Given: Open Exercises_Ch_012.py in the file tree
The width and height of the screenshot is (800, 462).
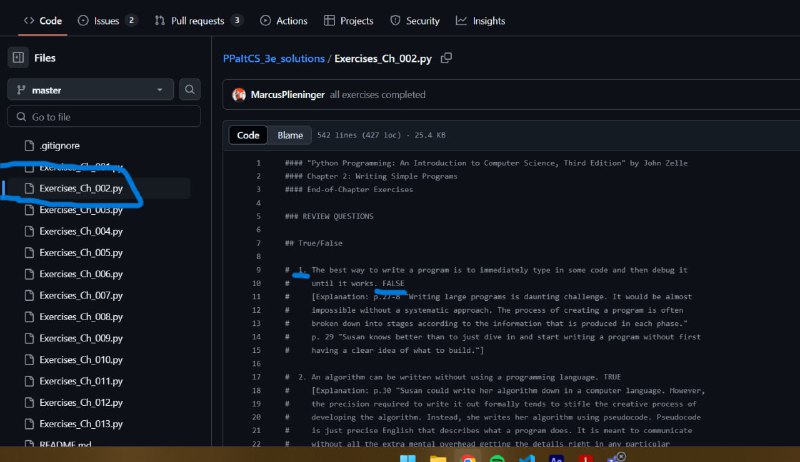Looking at the screenshot, I should pos(81,403).
